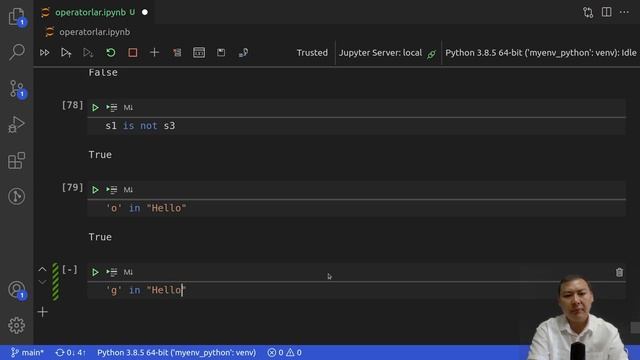Click the False output at top

coord(103,73)
